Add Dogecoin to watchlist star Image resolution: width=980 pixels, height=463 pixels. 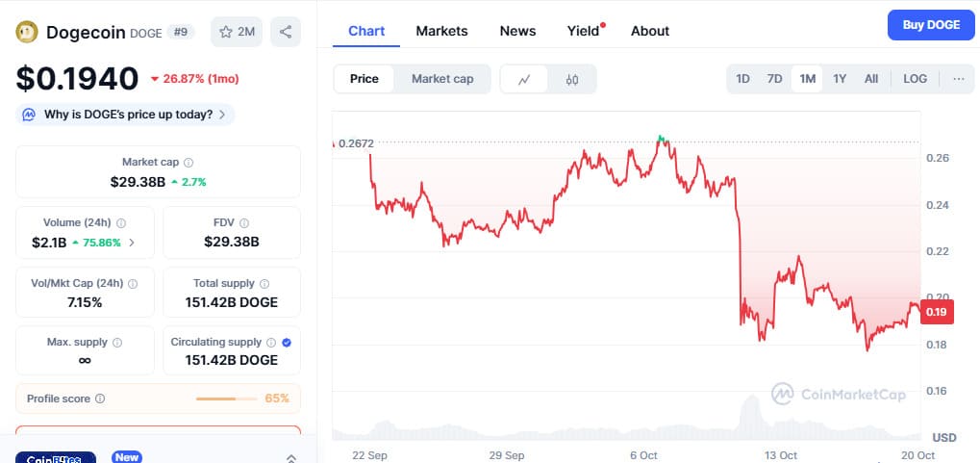pos(227,32)
